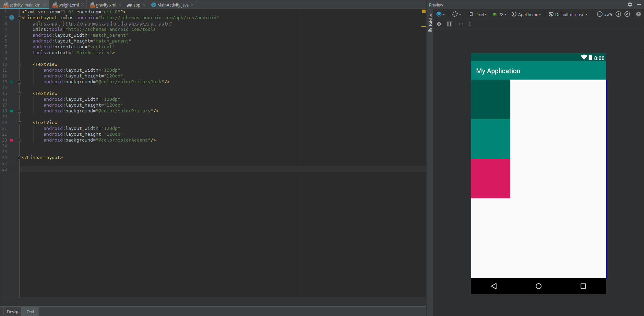Screen dimensions: 644x316
Task: Click the wifi icon in preview status bar
Action: [x=584, y=58]
